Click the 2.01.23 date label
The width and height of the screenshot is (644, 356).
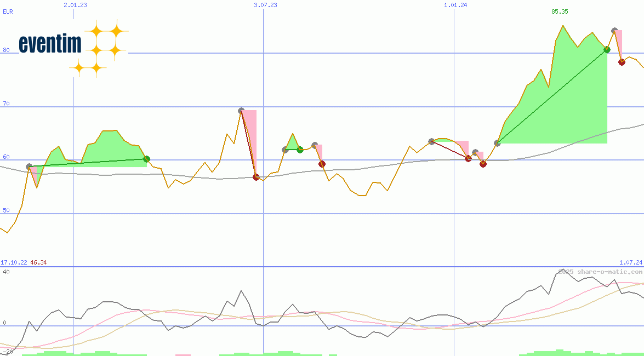[75, 5]
